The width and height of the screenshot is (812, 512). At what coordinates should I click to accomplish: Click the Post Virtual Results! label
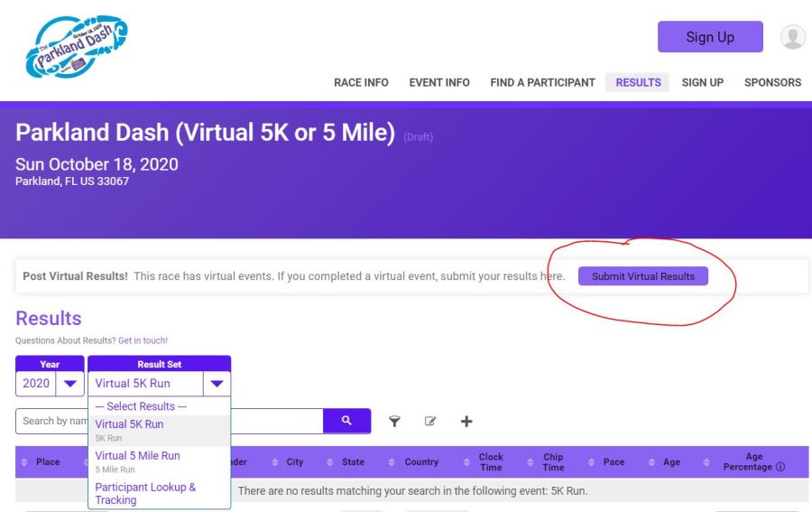75,276
